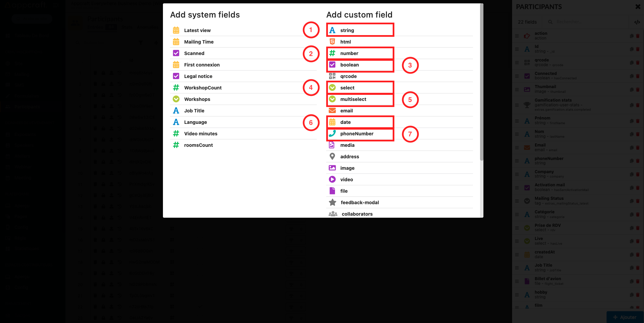
Task: Click the address map pin icon
Action: pyautogui.click(x=332, y=156)
